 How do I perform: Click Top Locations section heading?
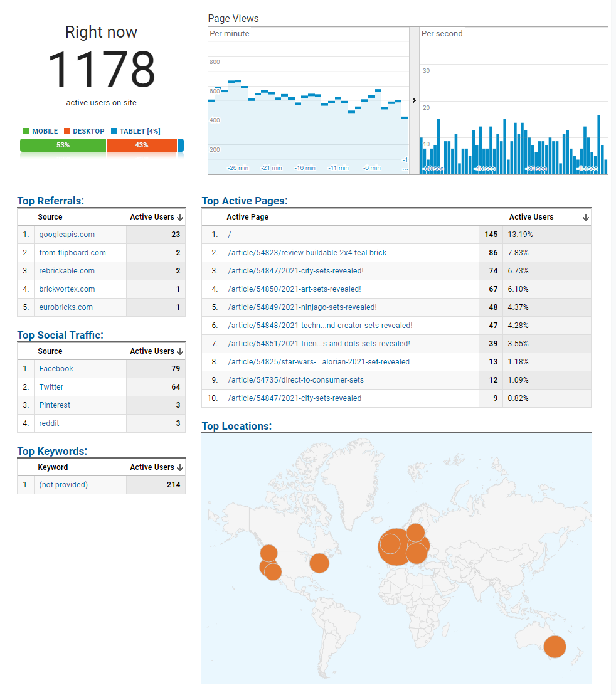236,426
